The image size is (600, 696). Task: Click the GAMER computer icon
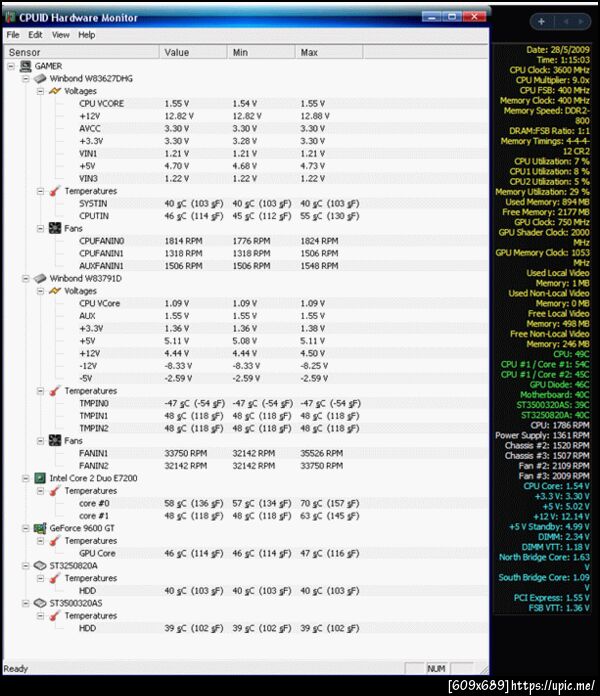tap(26, 65)
